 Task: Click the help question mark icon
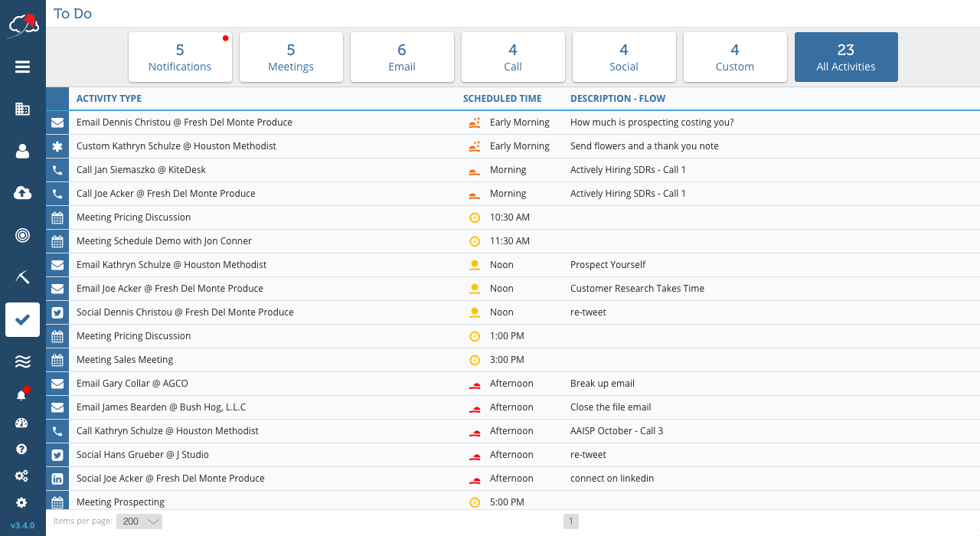[21, 449]
